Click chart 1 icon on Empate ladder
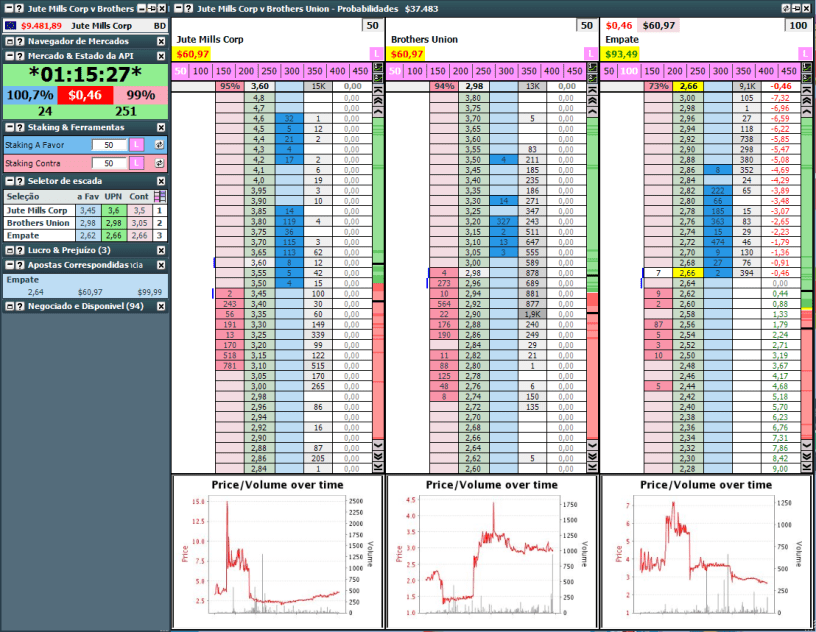This screenshot has width=816, height=632. pos(807,67)
